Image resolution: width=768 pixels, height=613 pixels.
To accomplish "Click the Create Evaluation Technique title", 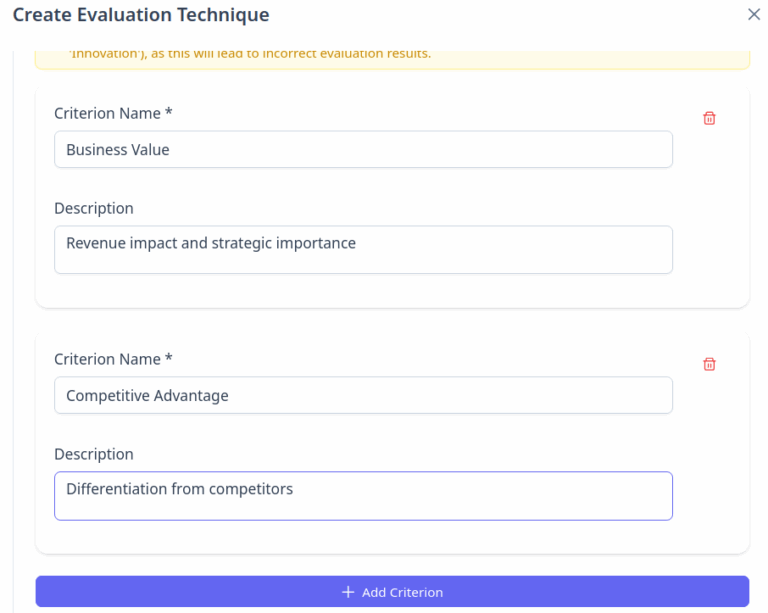I will tap(141, 15).
